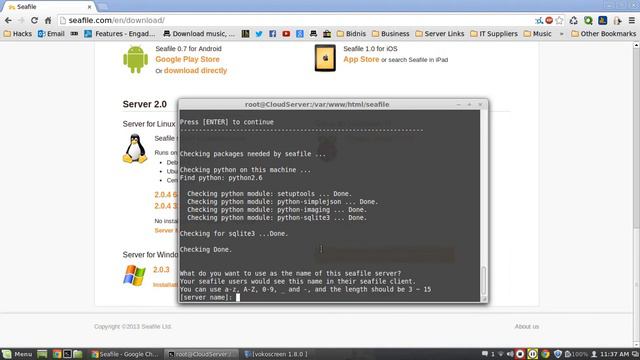
Task: Open the Other Bookmarks folder
Action: tap(604, 34)
